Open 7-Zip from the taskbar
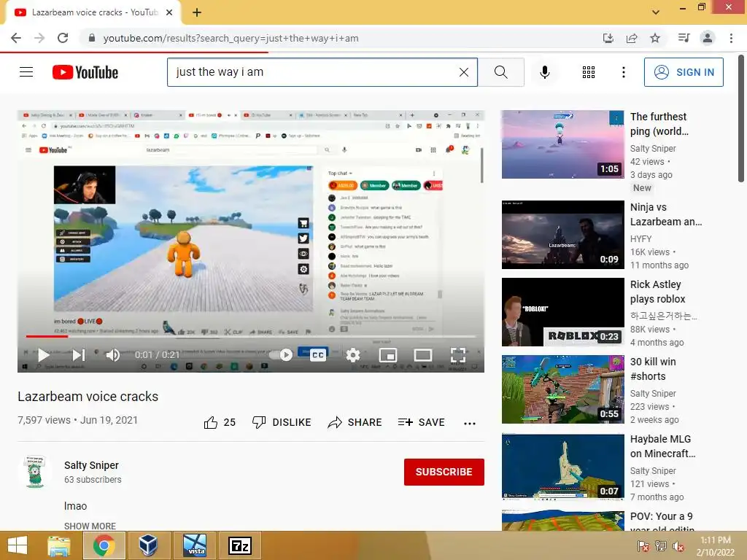 coord(239,545)
